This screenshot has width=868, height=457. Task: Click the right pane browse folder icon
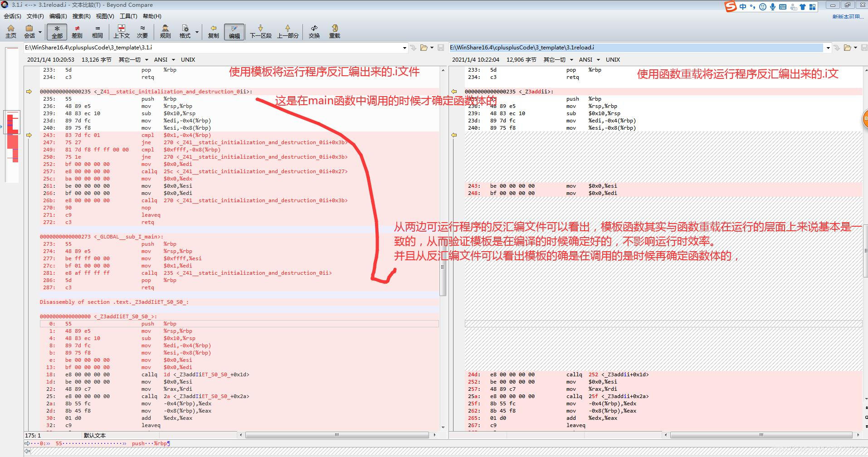[847, 48]
